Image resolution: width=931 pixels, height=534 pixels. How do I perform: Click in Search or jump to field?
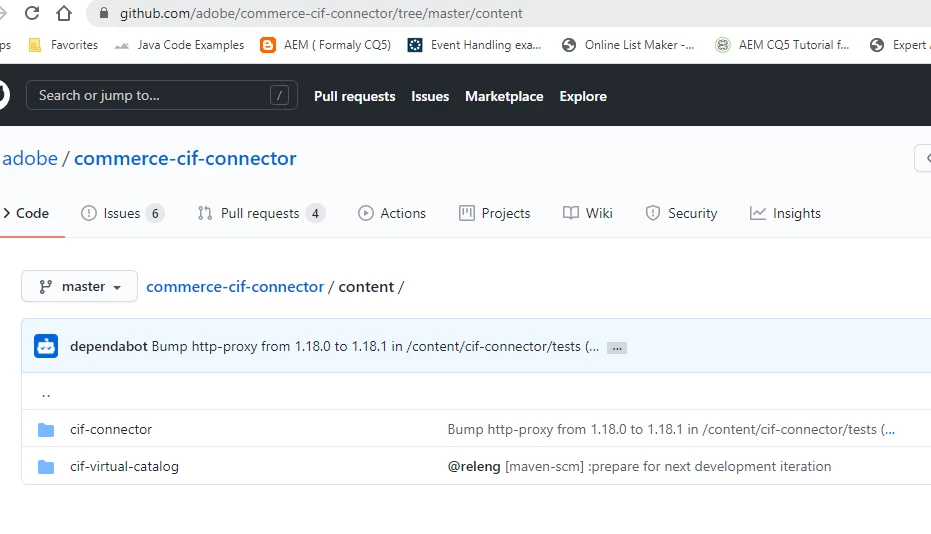pos(162,95)
